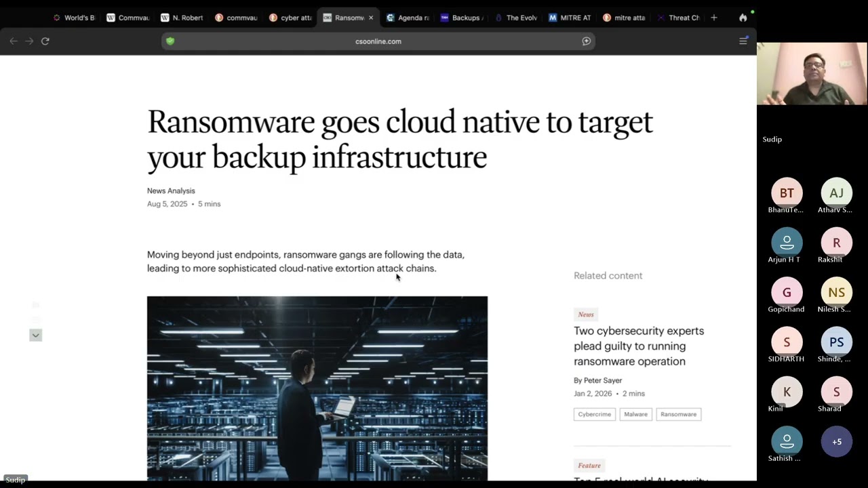Click the Feature tag in related content

pos(589,466)
